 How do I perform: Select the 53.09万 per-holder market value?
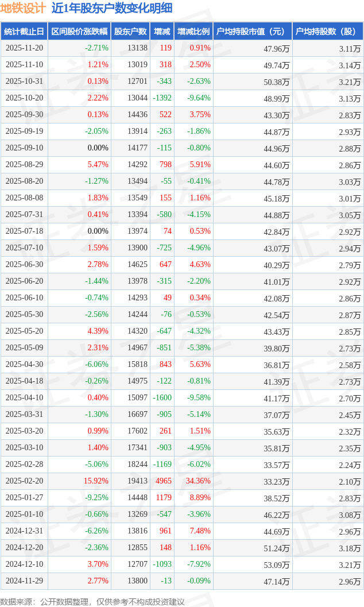click(x=276, y=565)
